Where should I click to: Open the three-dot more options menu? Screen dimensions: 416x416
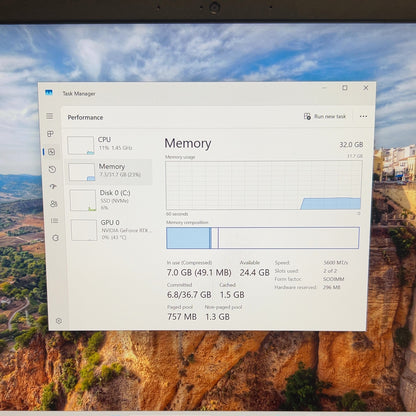point(363,116)
